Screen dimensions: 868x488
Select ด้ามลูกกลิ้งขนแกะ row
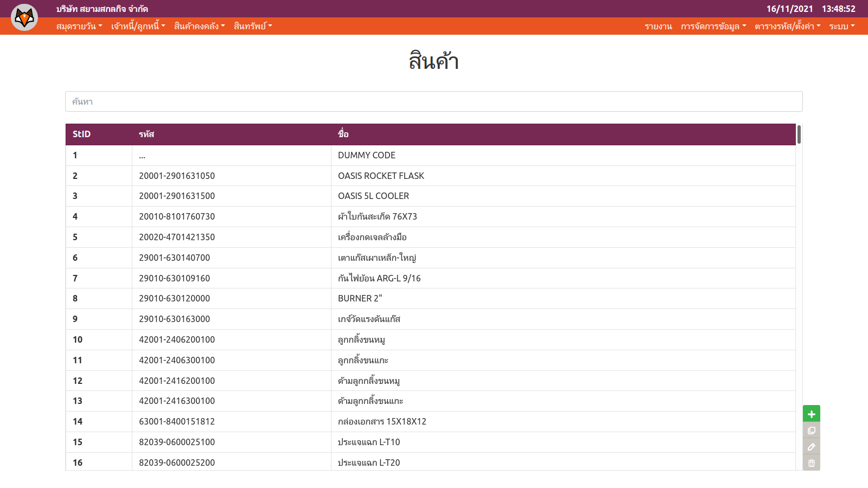pyautogui.click(x=431, y=401)
